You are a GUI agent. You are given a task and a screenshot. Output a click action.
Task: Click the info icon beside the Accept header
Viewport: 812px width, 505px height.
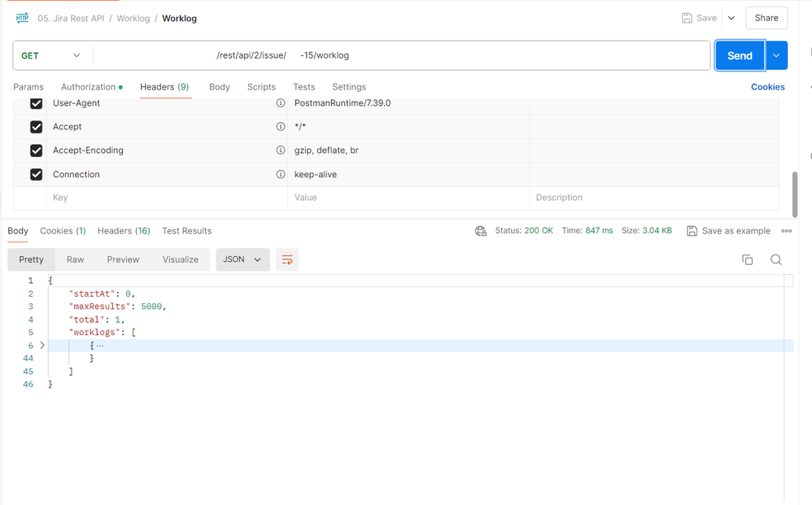pyautogui.click(x=281, y=127)
